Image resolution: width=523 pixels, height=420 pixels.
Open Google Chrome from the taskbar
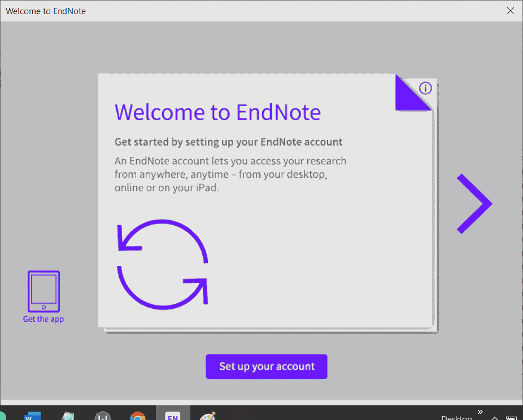click(x=137, y=415)
